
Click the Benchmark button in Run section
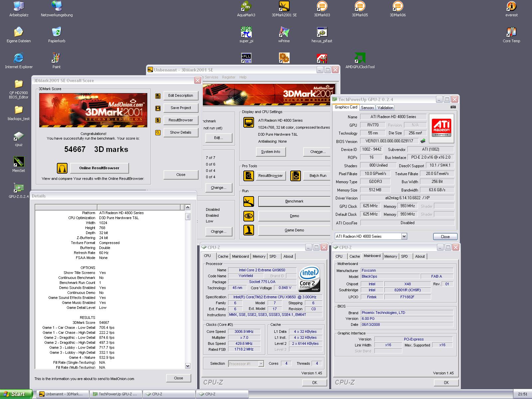(x=294, y=201)
